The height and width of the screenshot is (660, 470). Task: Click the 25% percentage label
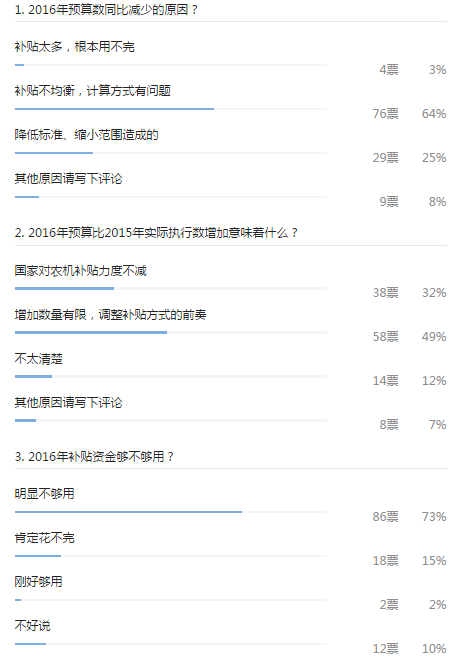point(434,158)
